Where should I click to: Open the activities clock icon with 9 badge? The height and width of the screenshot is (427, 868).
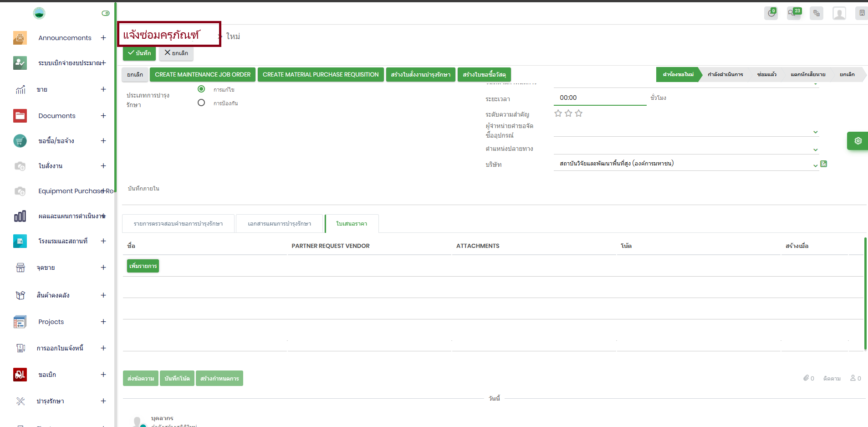(771, 13)
